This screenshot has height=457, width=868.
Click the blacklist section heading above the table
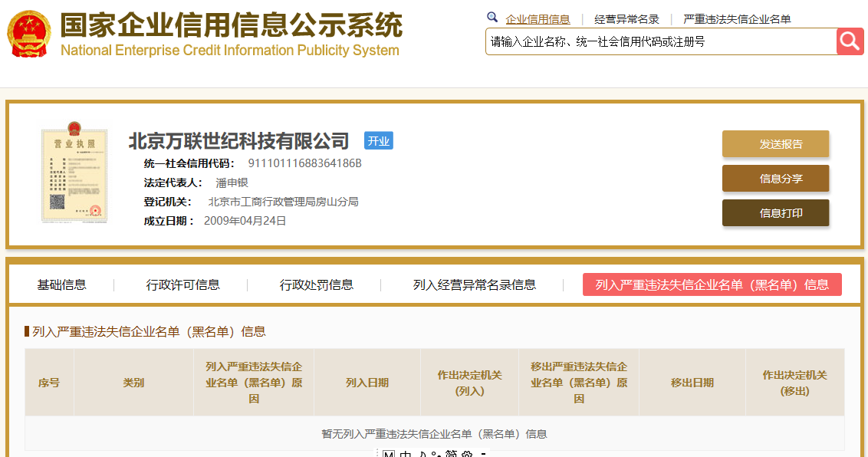tap(148, 331)
